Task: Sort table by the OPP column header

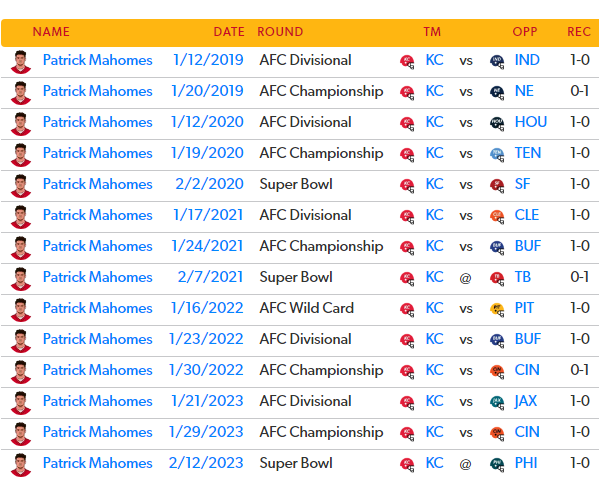Action: coord(525,32)
